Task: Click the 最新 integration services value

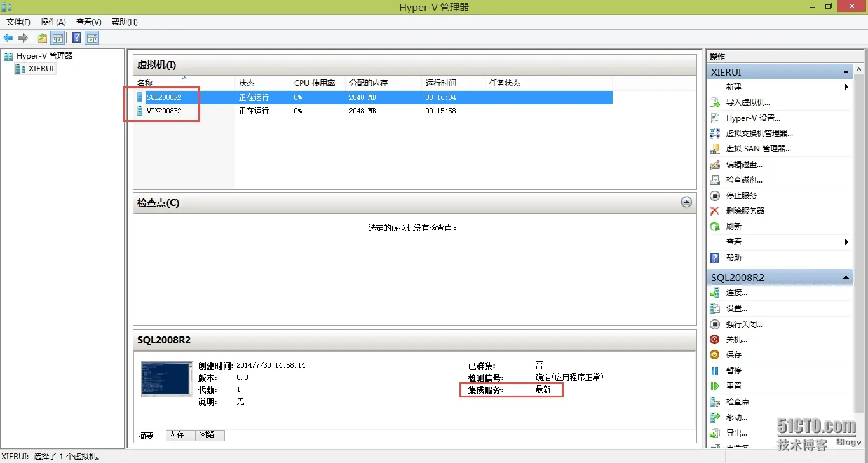Action: pyautogui.click(x=543, y=389)
